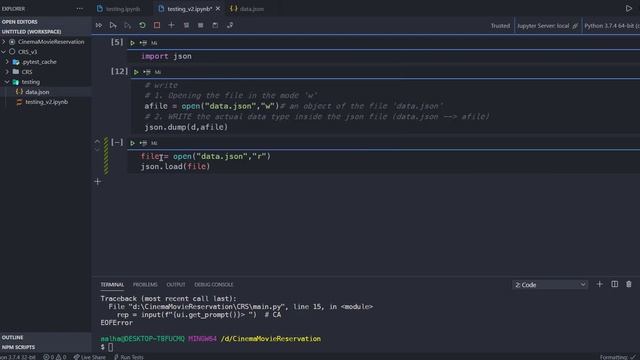Viewport: 640px width, 360px height.
Task: Run cell [12] by line icon
Action: [147, 72]
